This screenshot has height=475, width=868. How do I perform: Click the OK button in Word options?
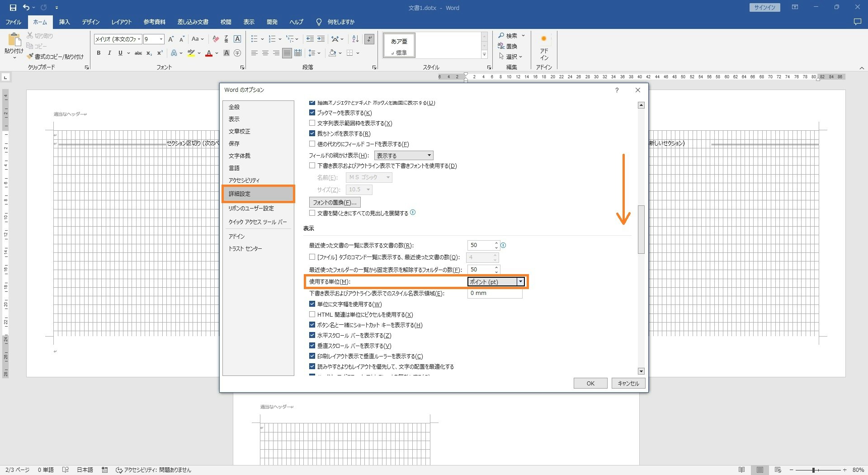590,383
